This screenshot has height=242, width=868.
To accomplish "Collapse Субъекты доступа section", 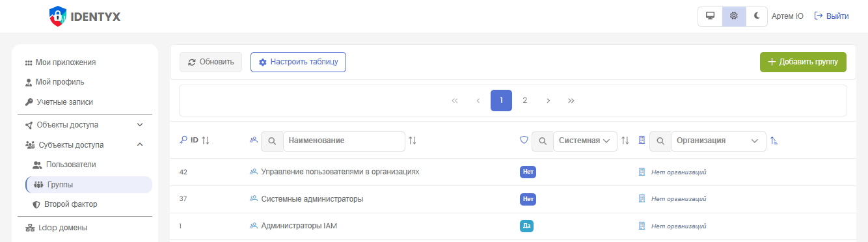I will point(84,145).
